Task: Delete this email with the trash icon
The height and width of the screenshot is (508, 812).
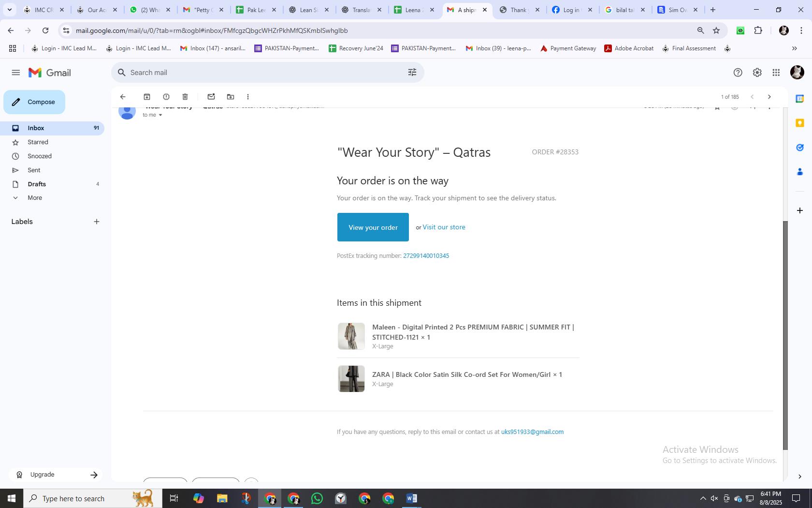Action: [185, 97]
